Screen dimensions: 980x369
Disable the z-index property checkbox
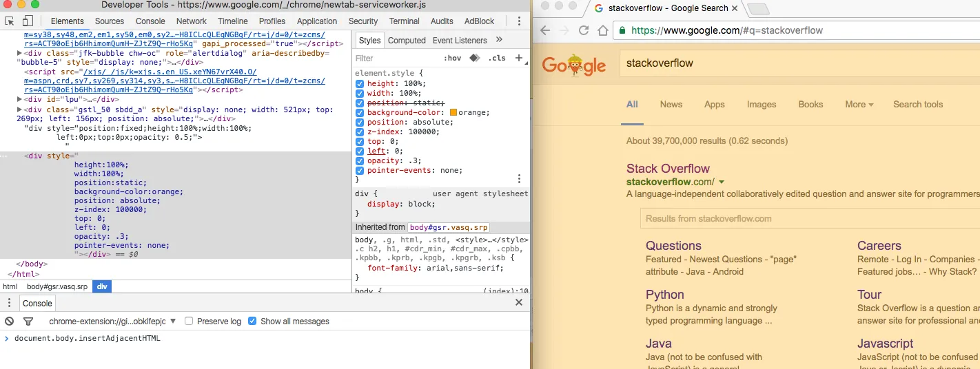point(360,132)
